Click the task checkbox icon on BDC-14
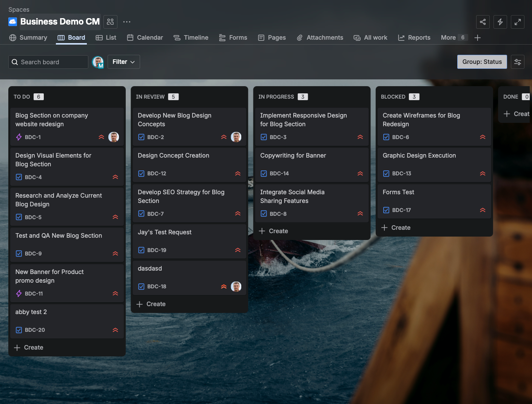 264,173
